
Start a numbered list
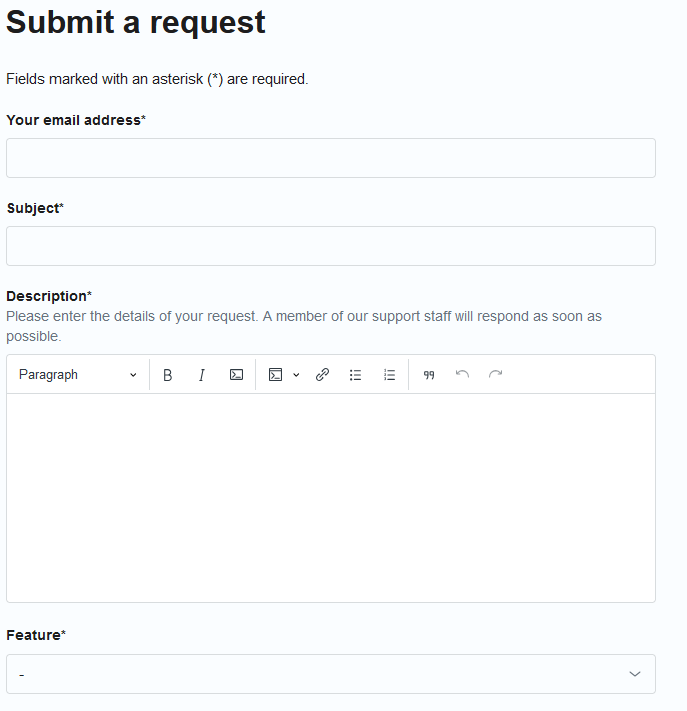coord(389,375)
